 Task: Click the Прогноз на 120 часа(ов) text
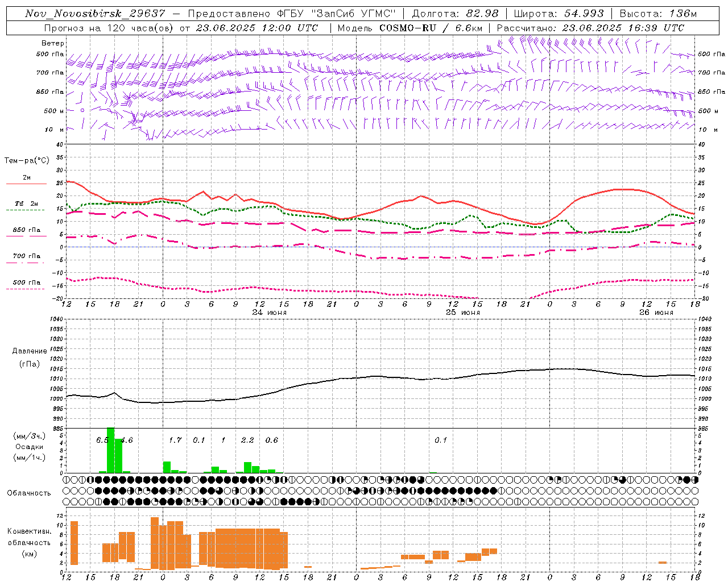[109, 28]
